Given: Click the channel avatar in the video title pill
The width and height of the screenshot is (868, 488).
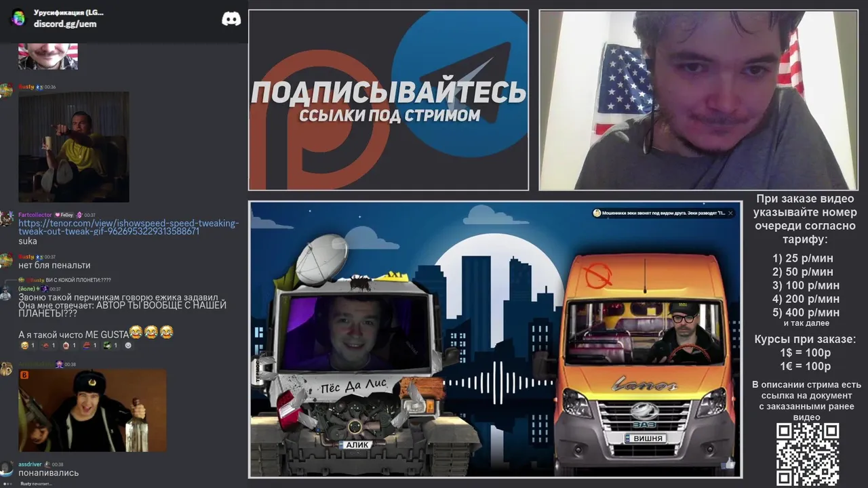Looking at the screenshot, I should pos(597,213).
